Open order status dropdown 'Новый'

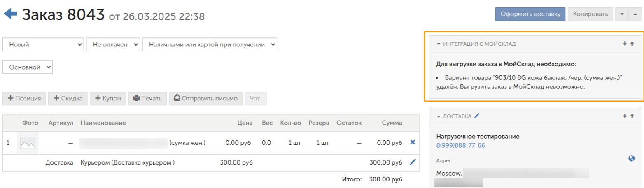[x=43, y=44]
